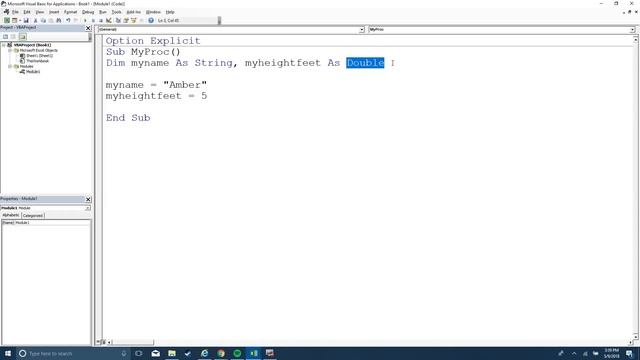Click the Insert UserForm toolbar icon
Image resolution: width=640 pixels, height=360 pixels.
click(x=14, y=20)
